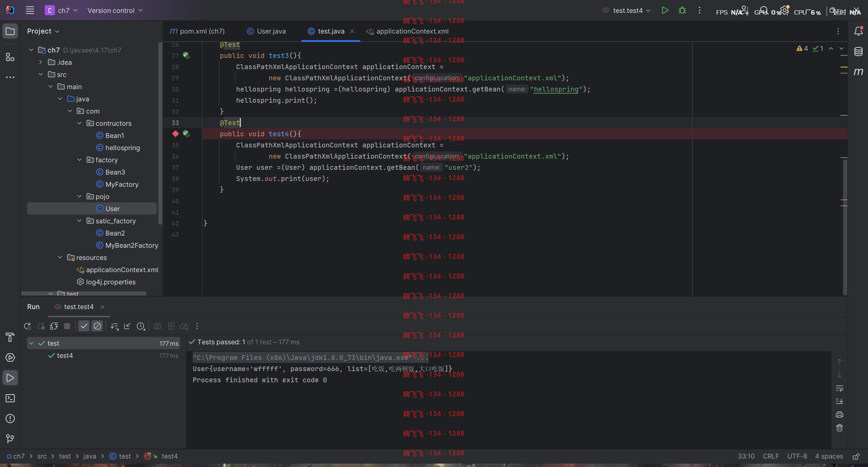Open the Services tool window
The width and height of the screenshot is (868, 467).
pyautogui.click(x=10, y=358)
